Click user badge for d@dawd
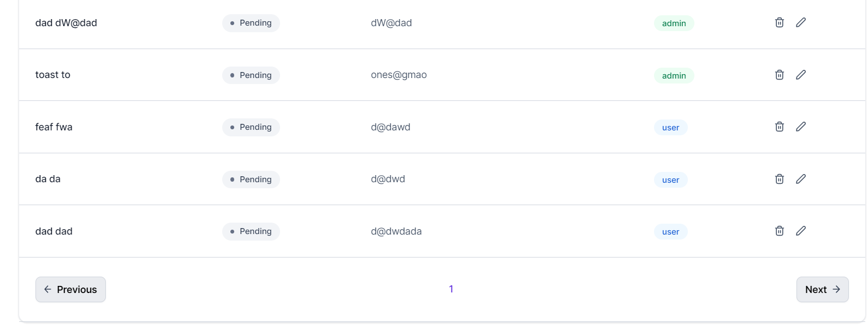Image resolution: width=868 pixels, height=329 pixels. [671, 128]
